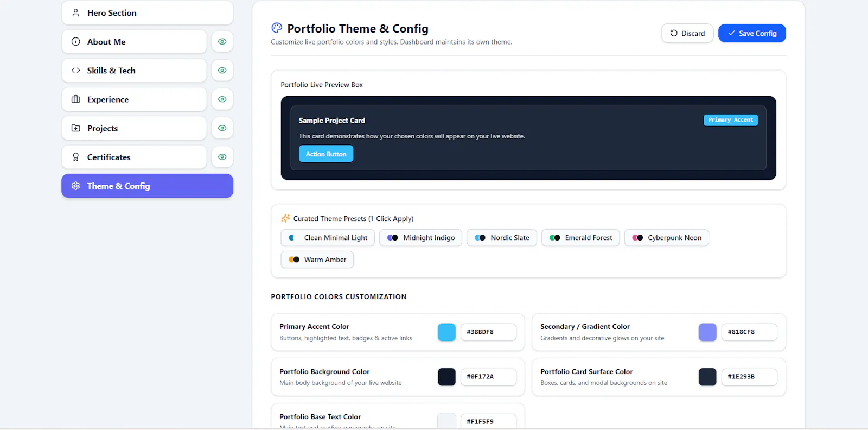This screenshot has height=430, width=868.
Task: Click the #0F172A hex input field
Action: [488, 376]
